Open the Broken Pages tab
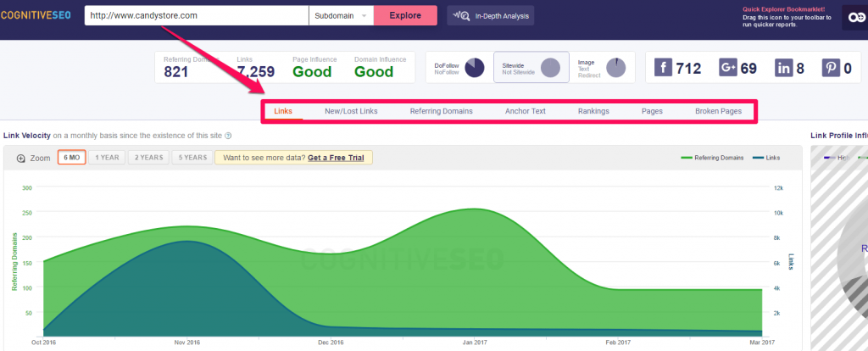 tap(718, 111)
